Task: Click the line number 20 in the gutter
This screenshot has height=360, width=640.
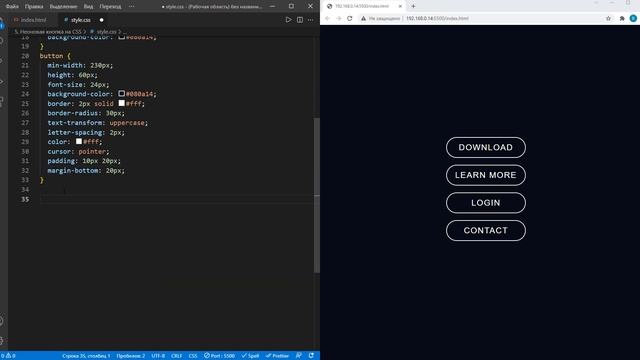Action: (25, 56)
